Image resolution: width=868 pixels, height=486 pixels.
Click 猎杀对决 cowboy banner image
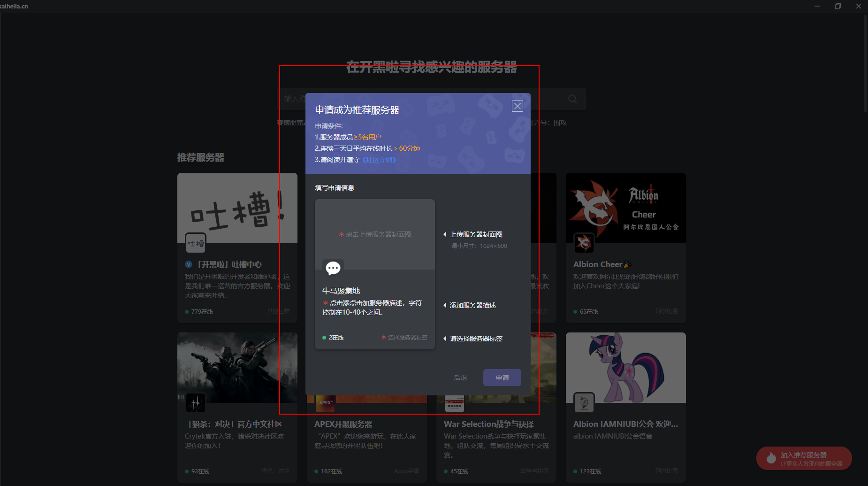coord(237,368)
